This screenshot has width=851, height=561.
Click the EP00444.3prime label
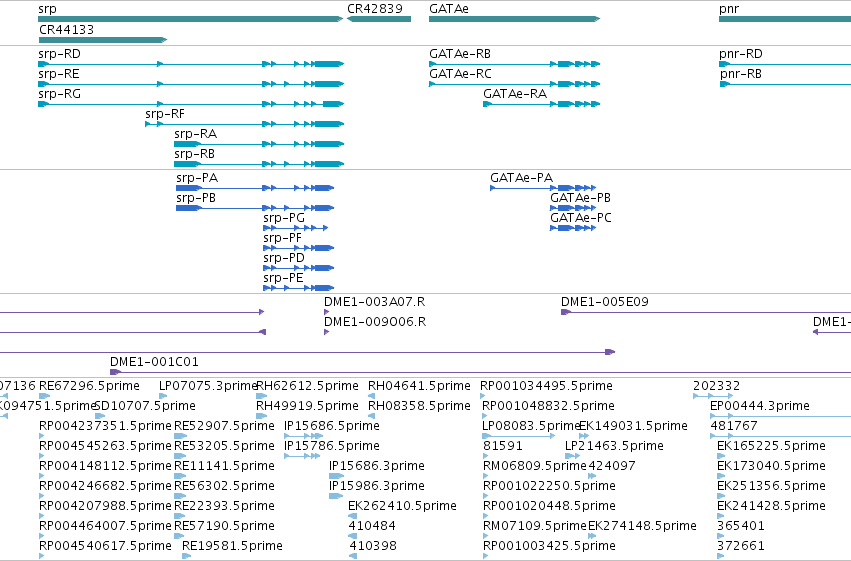[760, 406]
